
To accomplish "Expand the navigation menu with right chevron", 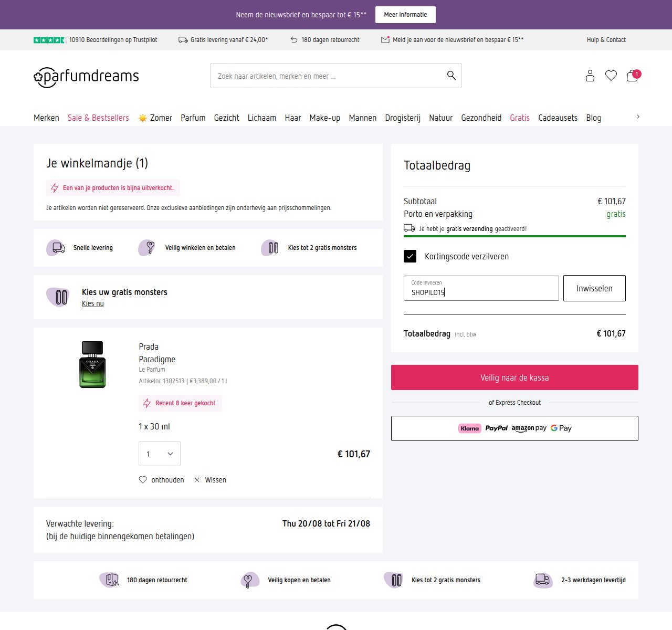I will [x=638, y=117].
